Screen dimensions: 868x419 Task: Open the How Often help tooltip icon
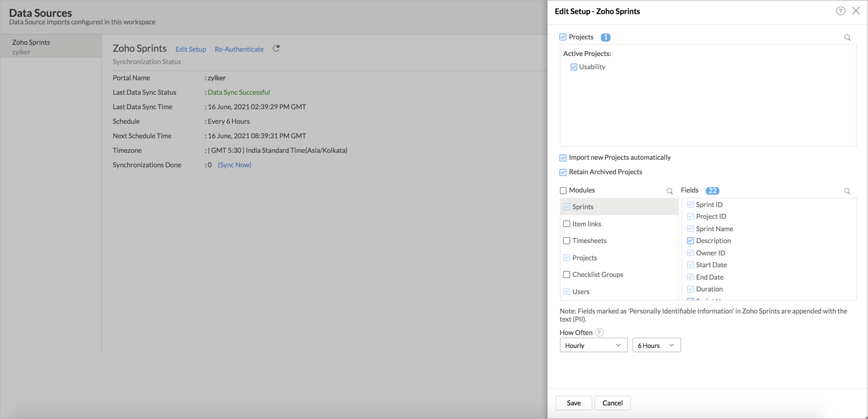click(599, 332)
